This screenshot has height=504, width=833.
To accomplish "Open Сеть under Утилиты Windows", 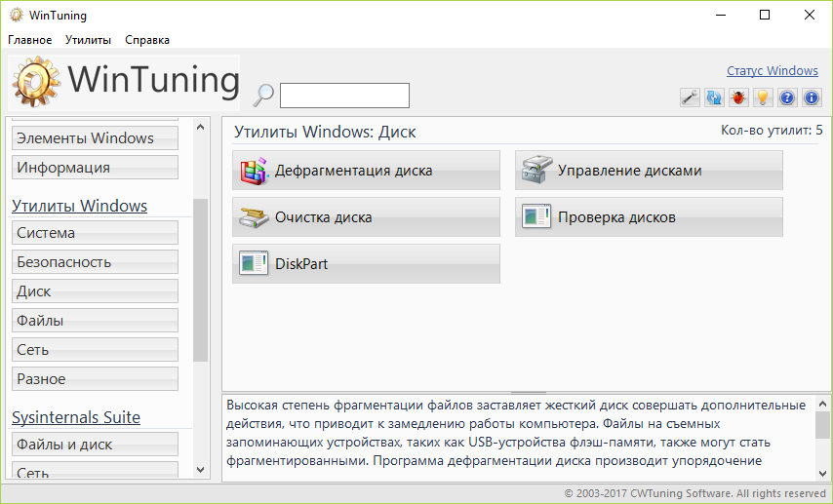I will coord(95,349).
